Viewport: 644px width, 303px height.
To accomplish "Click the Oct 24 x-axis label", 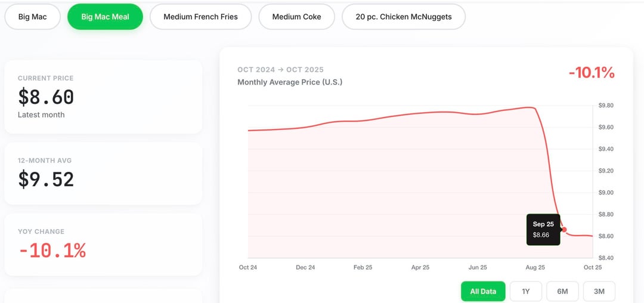I will (248, 267).
